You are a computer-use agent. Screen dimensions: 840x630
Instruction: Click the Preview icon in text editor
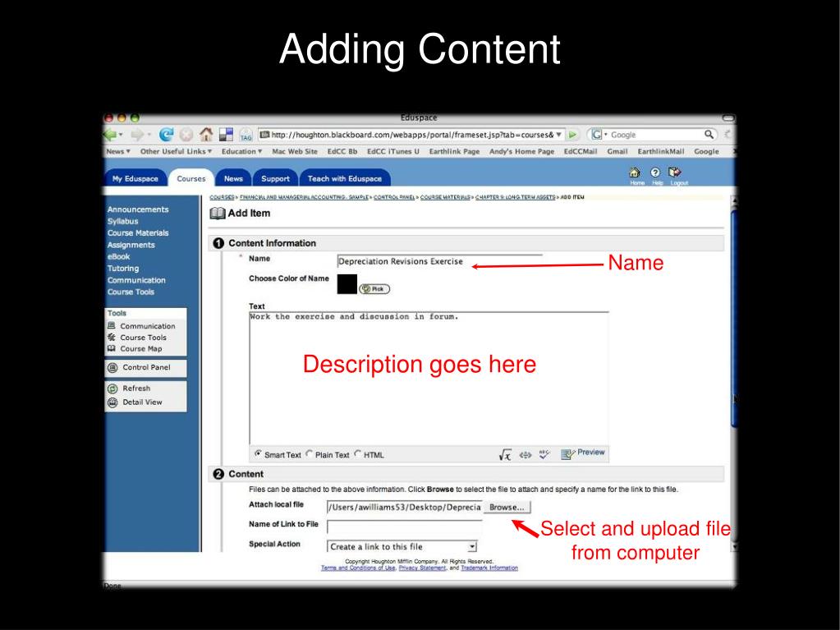(x=567, y=454)
